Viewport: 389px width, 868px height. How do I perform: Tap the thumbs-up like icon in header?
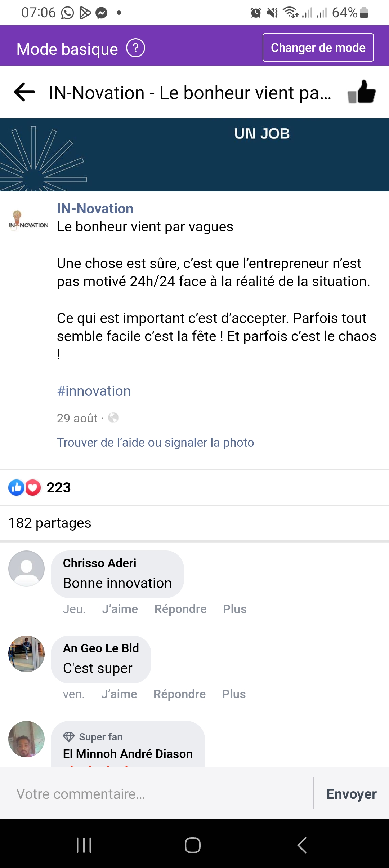click(362, 92)
